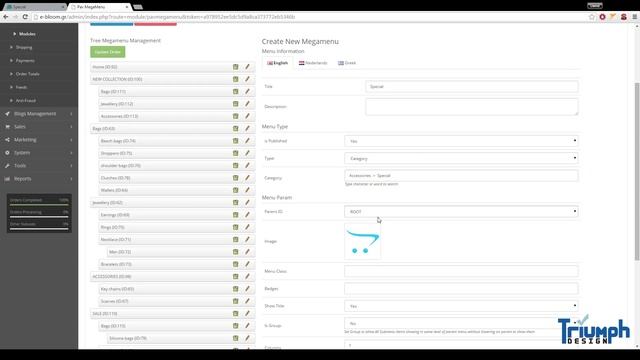Click the browser address bar
Viewport: 640px width, 360px height.
click(310, 17)
